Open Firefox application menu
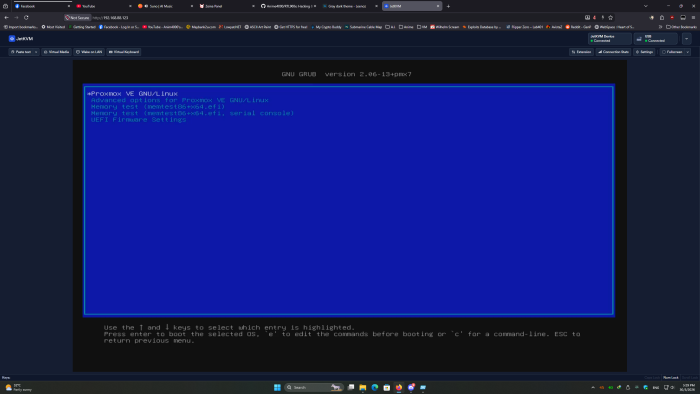 pos(693,17)
